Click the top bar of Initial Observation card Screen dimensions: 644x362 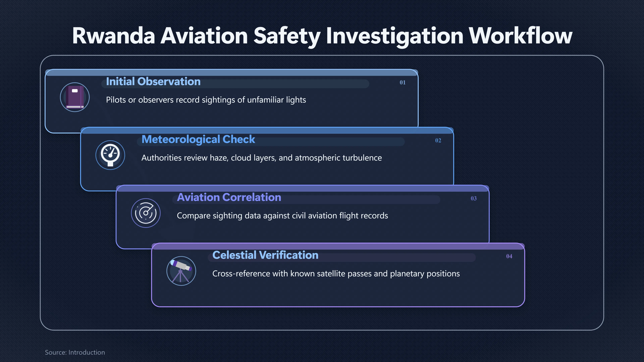231,73
